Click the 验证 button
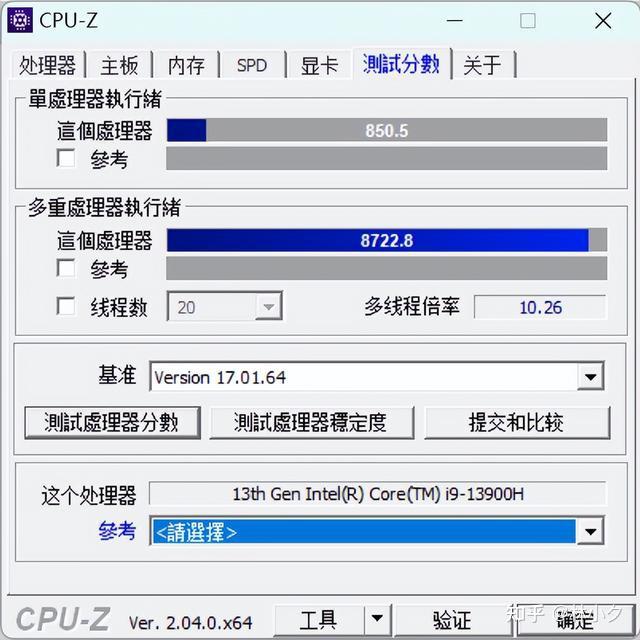 453,620
